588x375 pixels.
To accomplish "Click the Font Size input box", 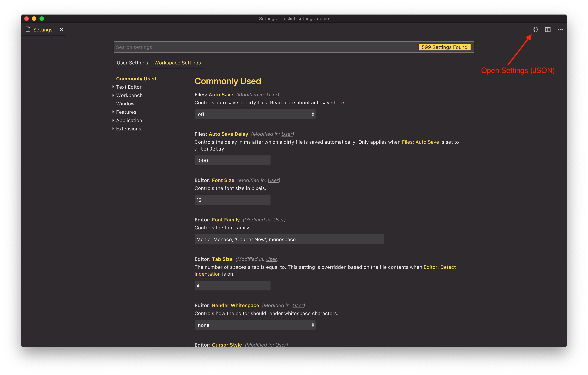I will click(232, 200).
